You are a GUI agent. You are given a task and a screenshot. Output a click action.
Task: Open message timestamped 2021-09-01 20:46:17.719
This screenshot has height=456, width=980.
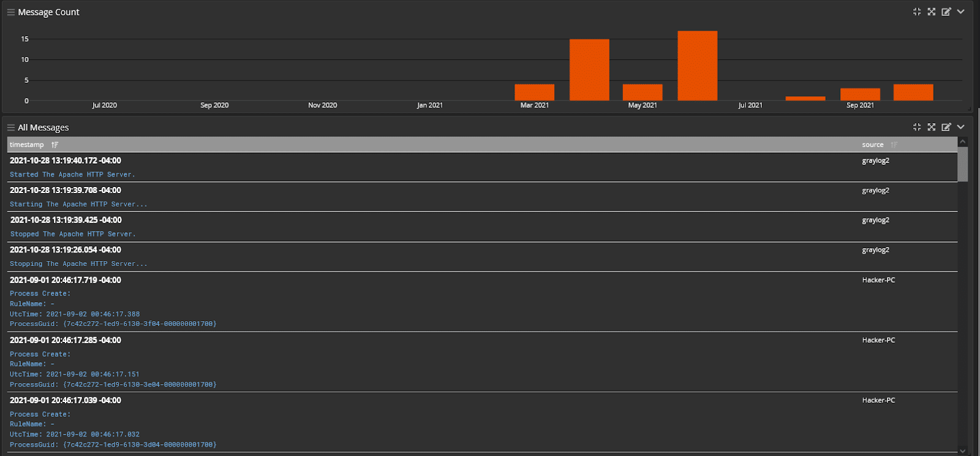(66, 280)
